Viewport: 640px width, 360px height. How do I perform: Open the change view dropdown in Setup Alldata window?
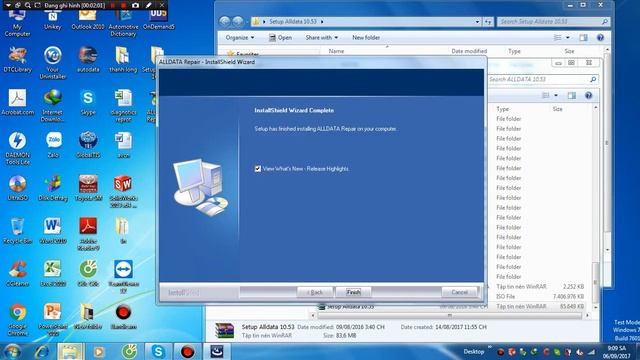pos(567,38)
